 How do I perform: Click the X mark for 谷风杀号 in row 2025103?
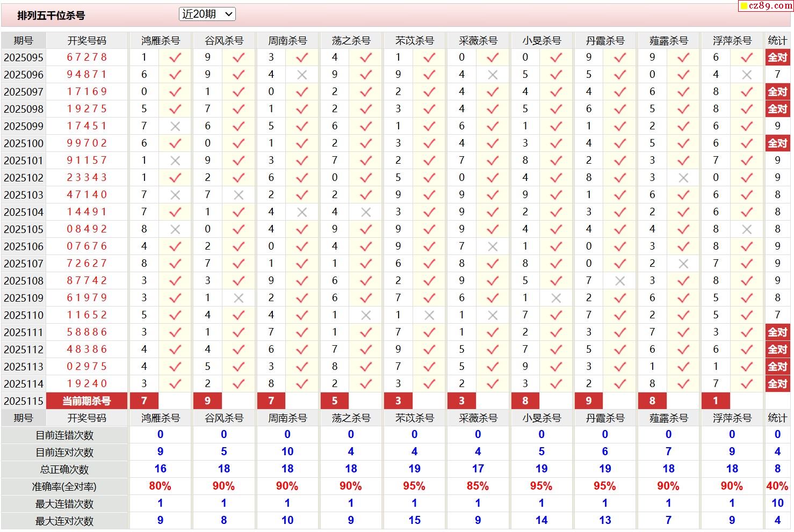tap(239, 195)
